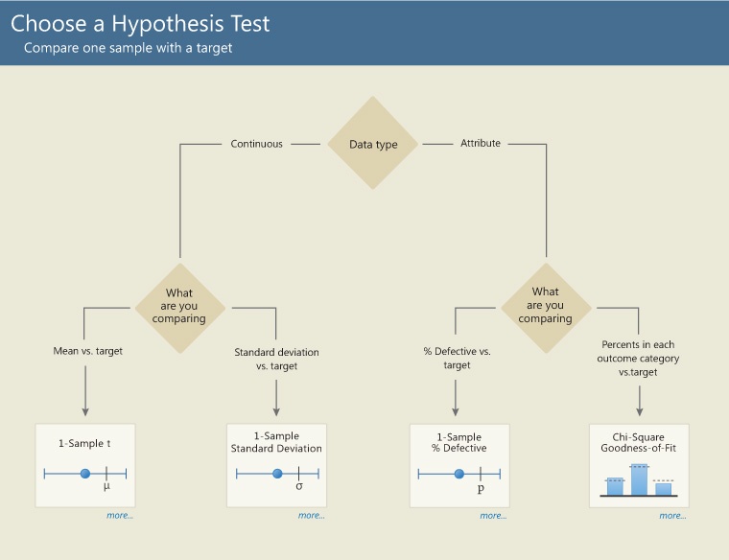Click 'Percents in each outcome category' label
729x560 pixels.
pos(638,358)
